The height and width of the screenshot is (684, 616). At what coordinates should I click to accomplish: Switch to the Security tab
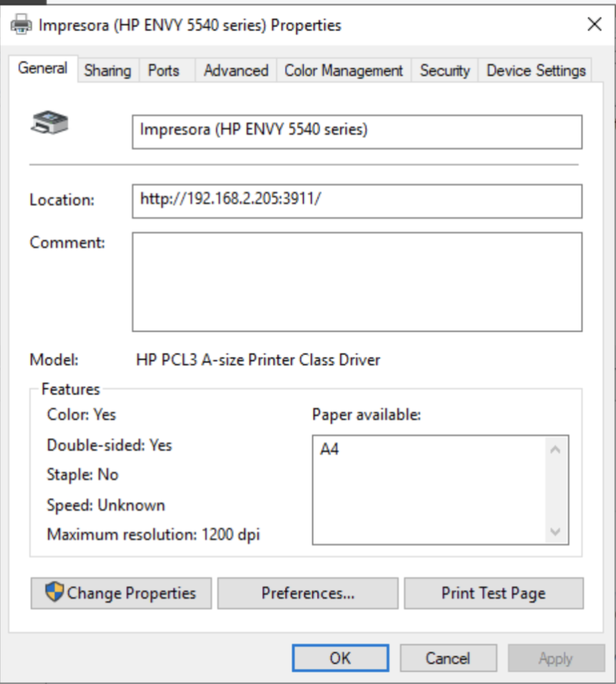pyautogui.click(x=444, y=70)
